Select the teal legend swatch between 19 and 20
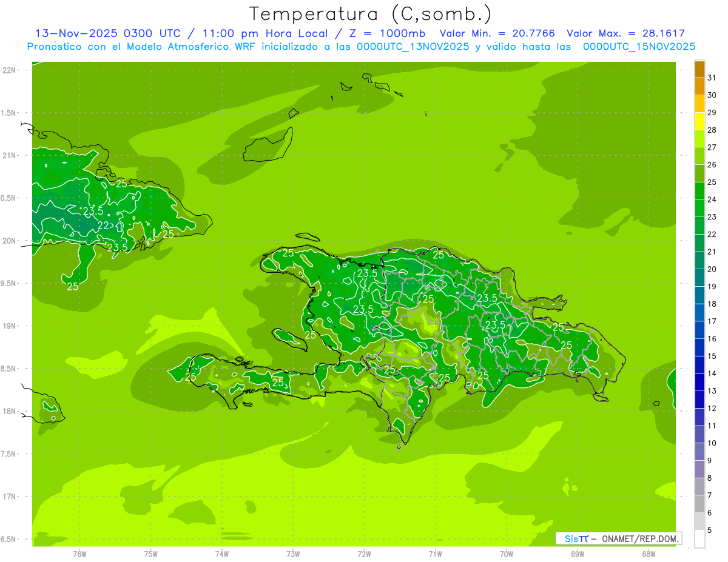Screen dimensions: 728x562 pyautogui.click(x=699, y=278)
